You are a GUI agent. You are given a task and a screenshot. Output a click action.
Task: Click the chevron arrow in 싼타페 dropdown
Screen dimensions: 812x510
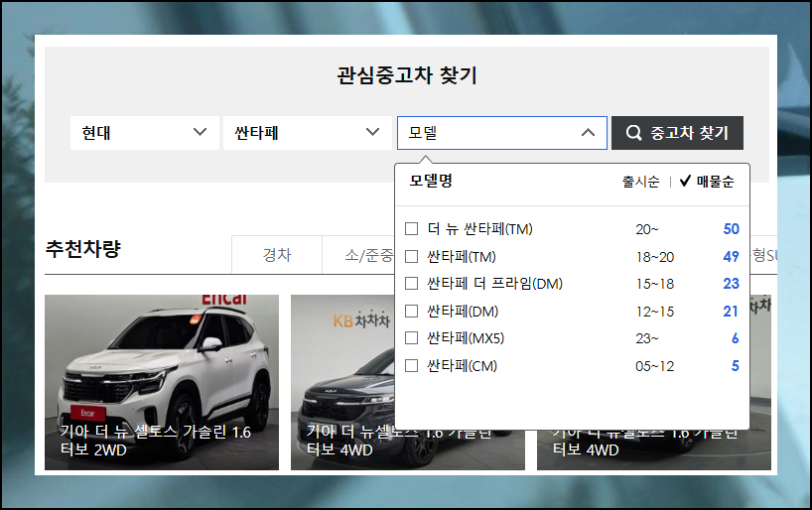[373, 132]
